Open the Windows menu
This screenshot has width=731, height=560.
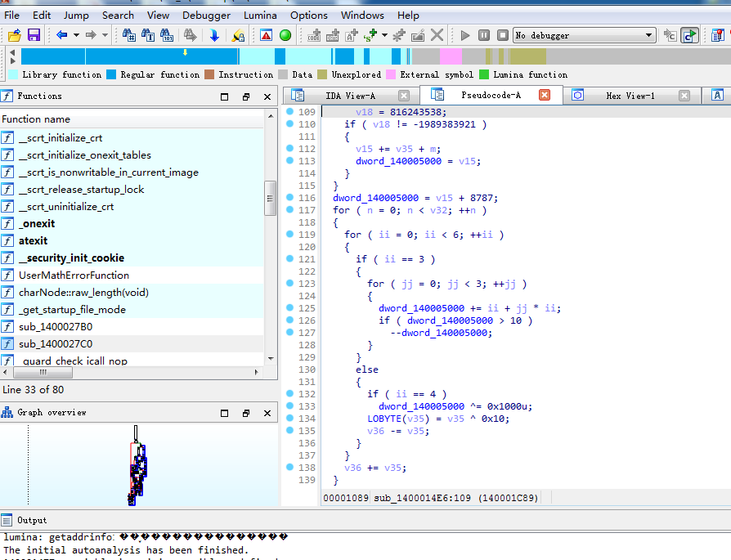(x=362, y=16)
